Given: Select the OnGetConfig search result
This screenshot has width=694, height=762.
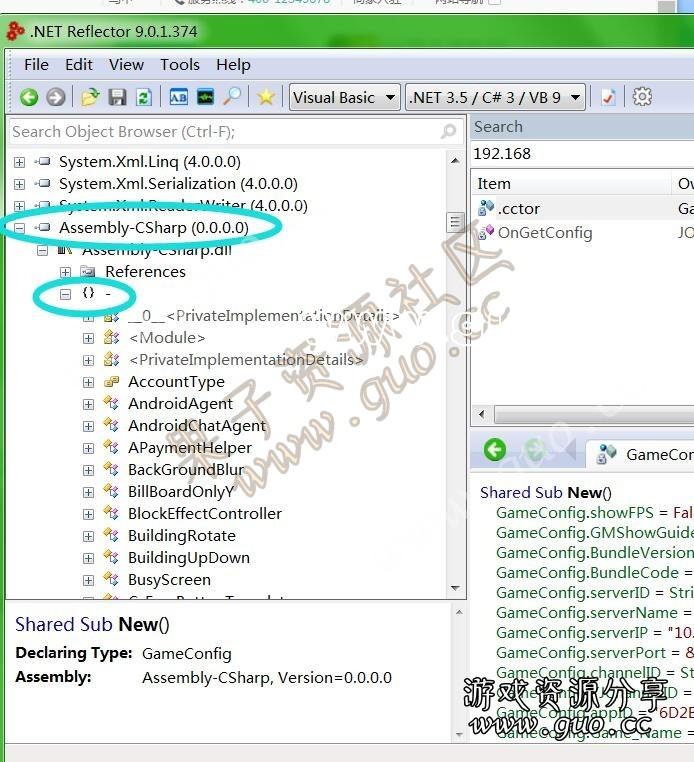Looking at the screenshot, I should (545, 233).
